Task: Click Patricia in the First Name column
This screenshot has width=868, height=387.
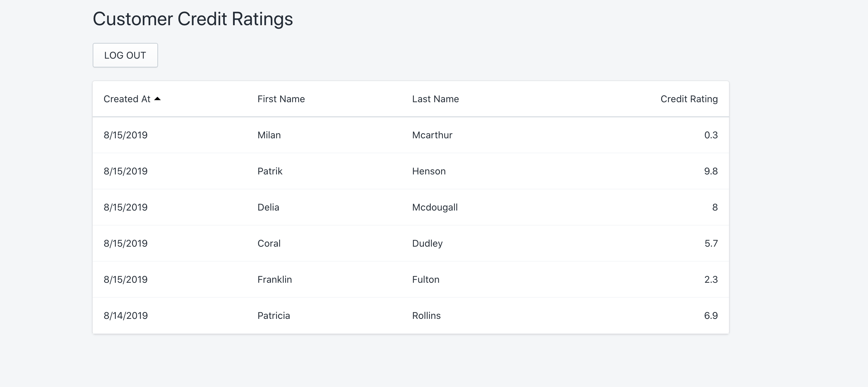Action: point(274,316)
